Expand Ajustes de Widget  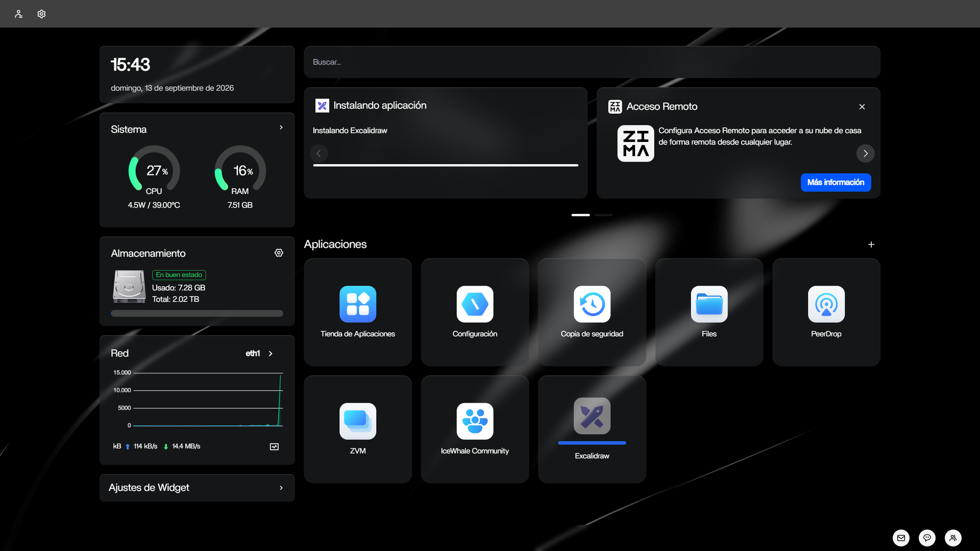(x=197, y=488)
